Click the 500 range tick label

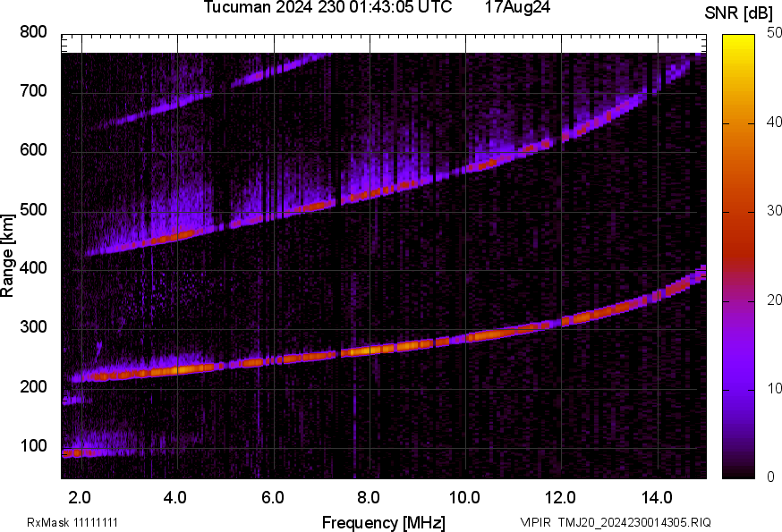coord(32,211)
